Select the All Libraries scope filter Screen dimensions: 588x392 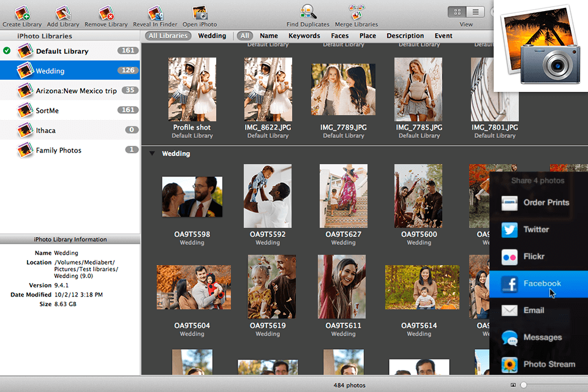click(x=168, y=36)
